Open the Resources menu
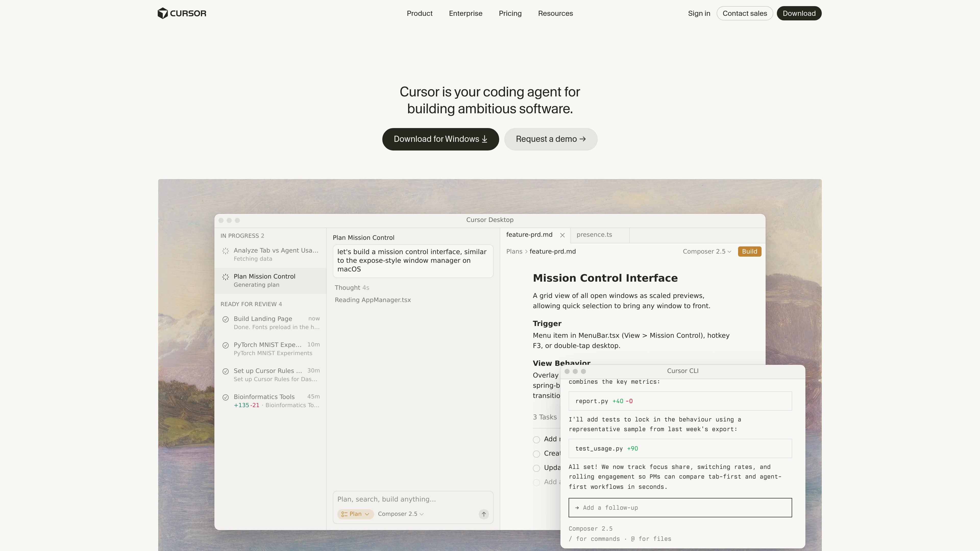The width and height of the screenshot is (980, 551). [555, 13]
